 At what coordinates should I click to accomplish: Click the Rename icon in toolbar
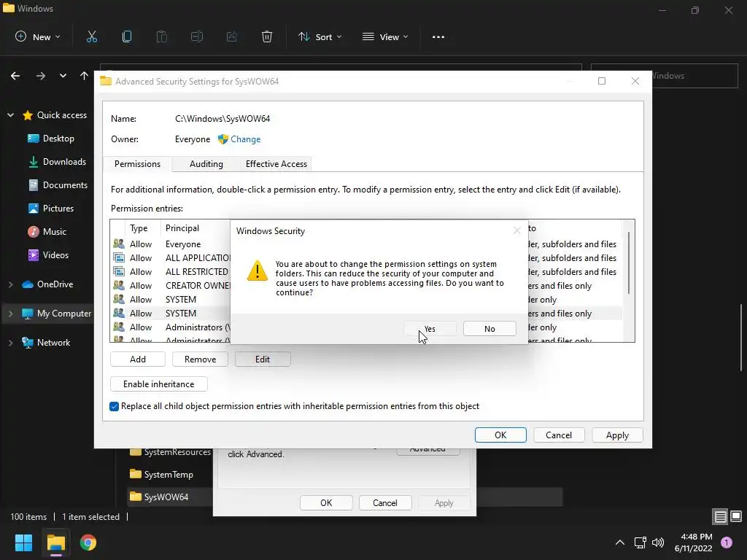pos(197,36)
